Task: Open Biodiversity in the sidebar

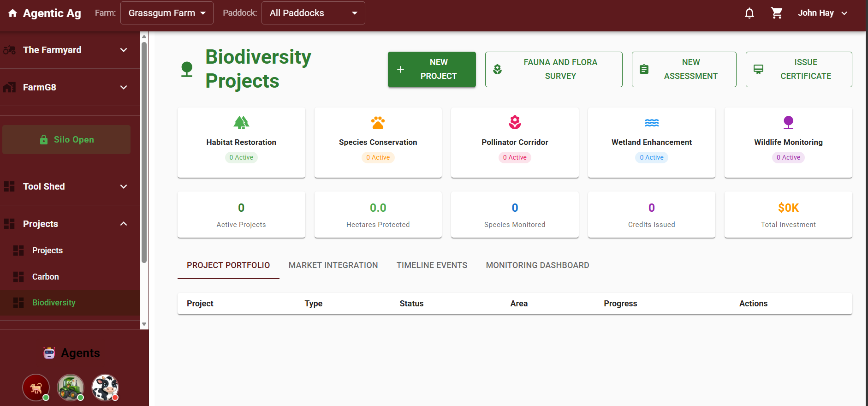Action: (x=70, y=303)
